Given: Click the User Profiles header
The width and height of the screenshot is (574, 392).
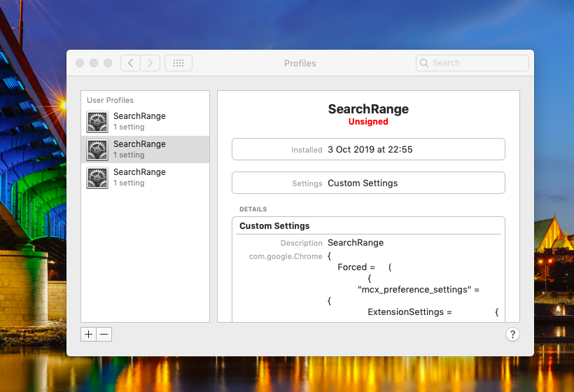Looking at the screenshot, I should click(110, 100).
